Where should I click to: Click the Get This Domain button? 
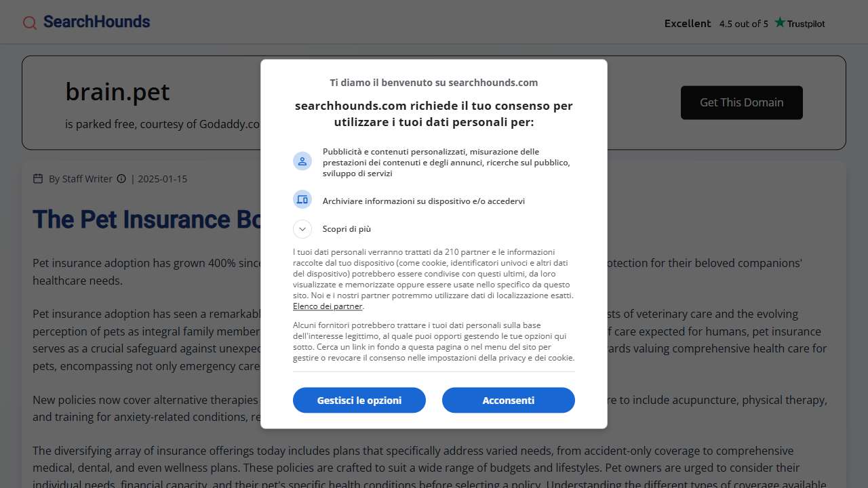tap(742, 102)
